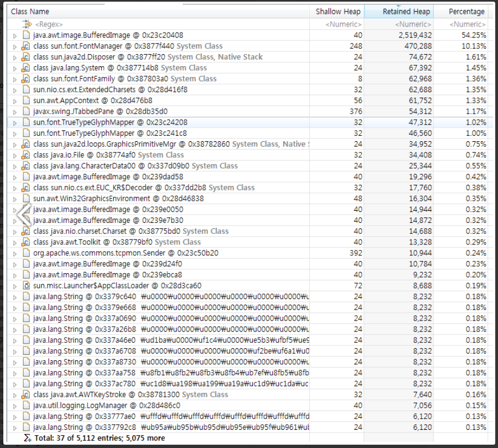The width and height of the screenshot is (498, 448).
Task: Click class icon of GraphicsPrimitiveMgr
Action: coord(26,144)
